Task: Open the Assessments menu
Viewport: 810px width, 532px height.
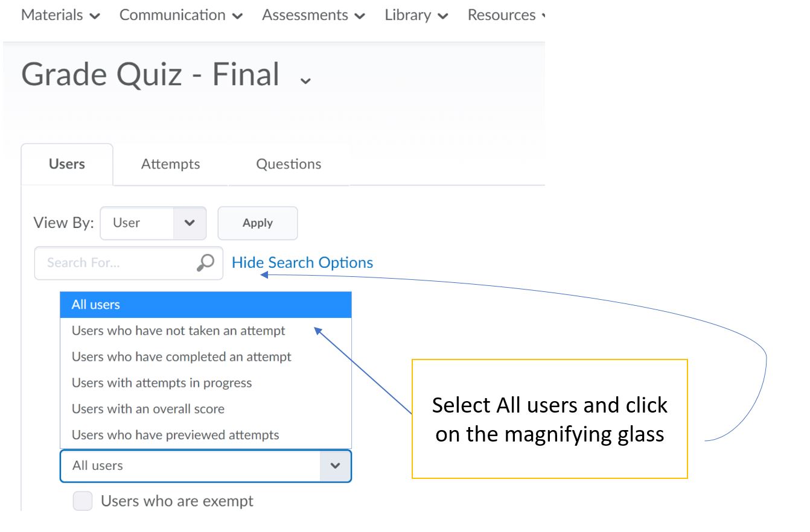Action: pyautogui.click(x=314, y=16)
